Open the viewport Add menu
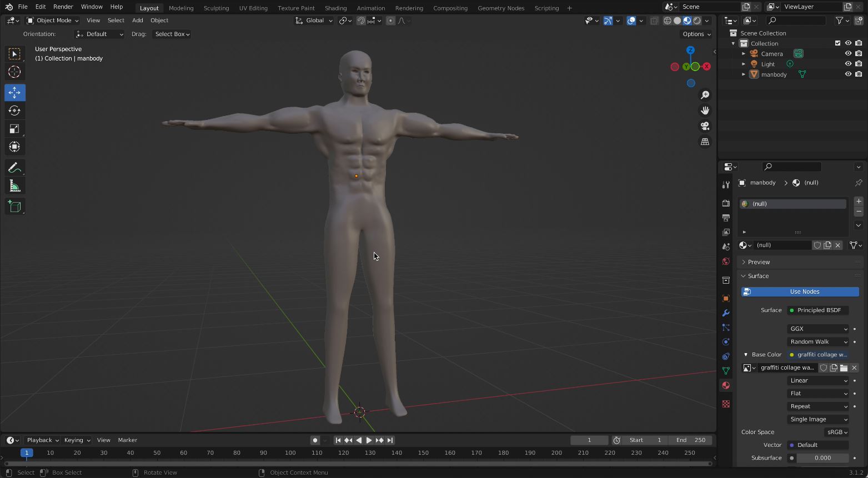The height and width of the screenshot is (478, 868). point(137,21)
